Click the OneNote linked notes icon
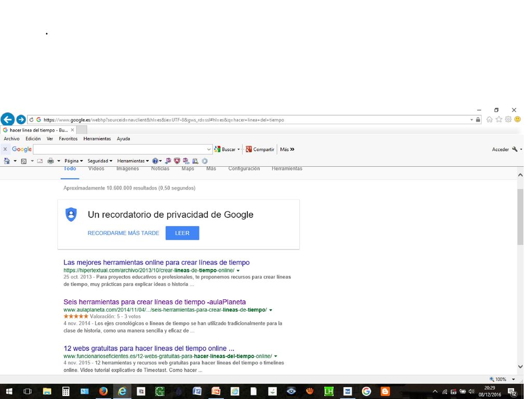This screenshot has height=399, width=532. point(186,161)
